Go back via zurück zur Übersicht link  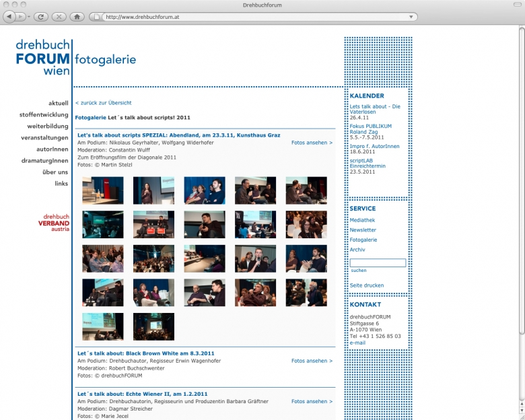[x=104, y=103]
